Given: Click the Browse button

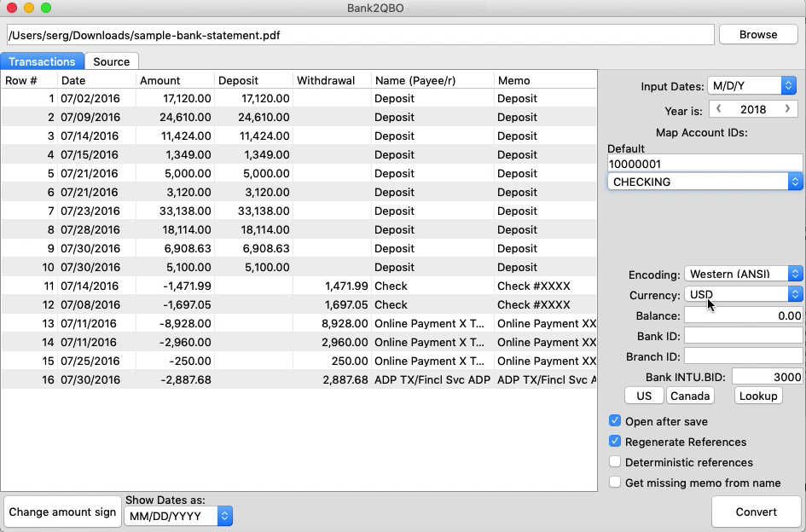Looking at the screenshot, I should 758,34.
